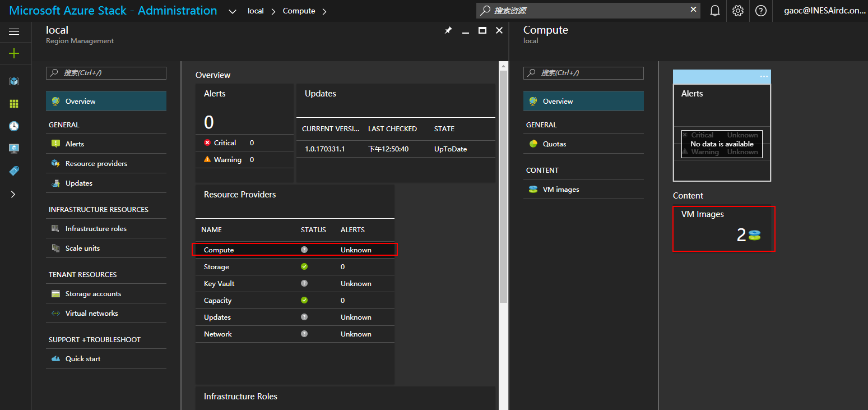Image resolution: width=868 pixels, height=410 pixels.
Task: Open the dropdown chevron beside Administration title
Action: tap(233, 11)
